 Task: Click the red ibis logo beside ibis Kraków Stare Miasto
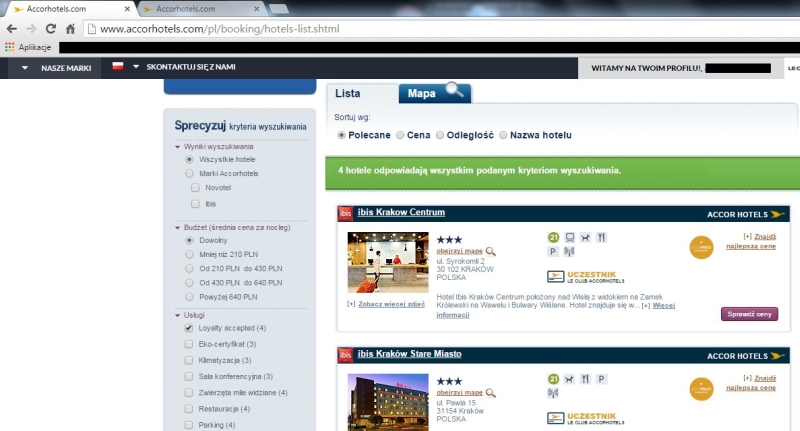tap(346, 355)
